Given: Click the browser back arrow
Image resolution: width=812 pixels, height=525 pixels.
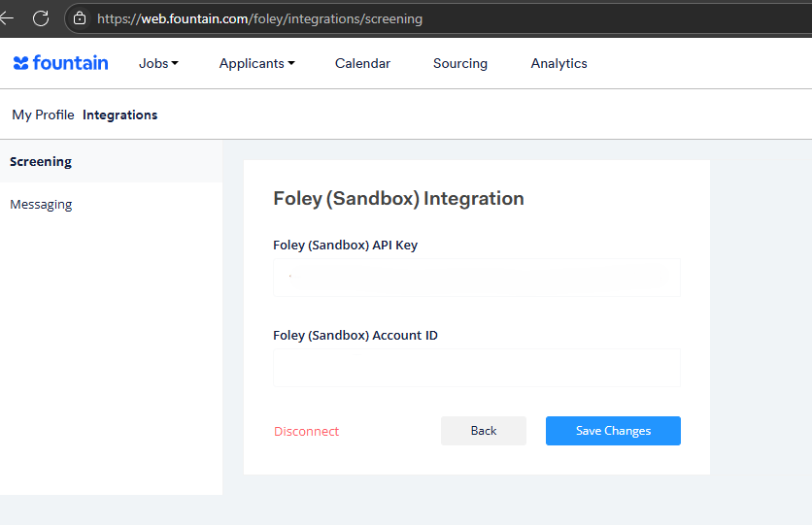Looking at the screenshot, I should 6,18.
